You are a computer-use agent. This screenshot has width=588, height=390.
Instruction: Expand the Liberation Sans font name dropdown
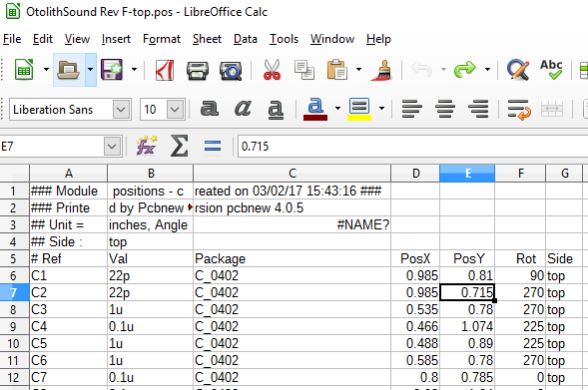[121, 110]
